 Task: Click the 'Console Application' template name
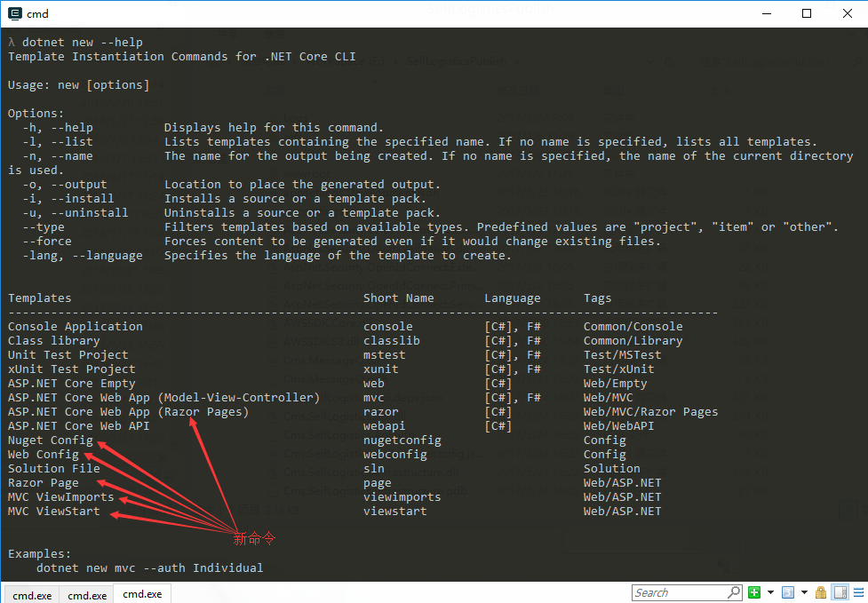pyautogui.click(x=76, y=327)
